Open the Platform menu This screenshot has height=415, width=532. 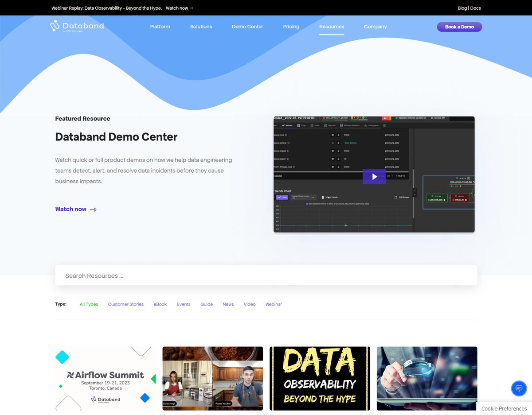pos(160,27)
